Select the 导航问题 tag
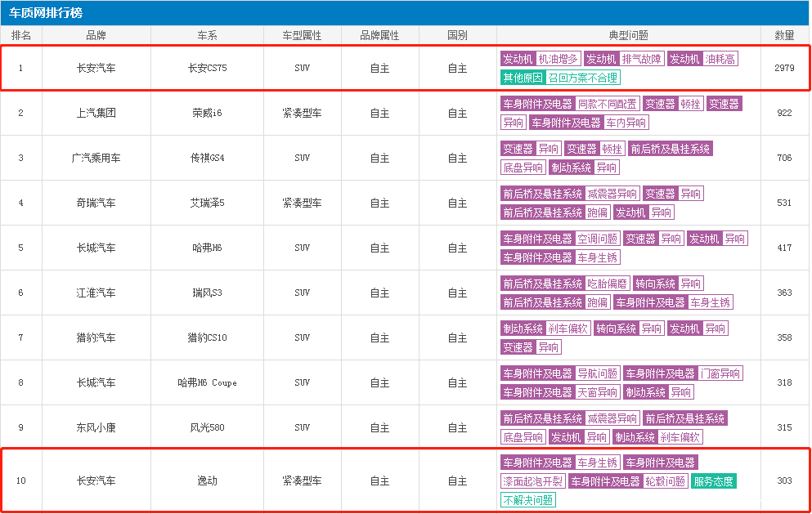Image resolution: width=812 pixels, height=514 pixels. tap(598, 373)
